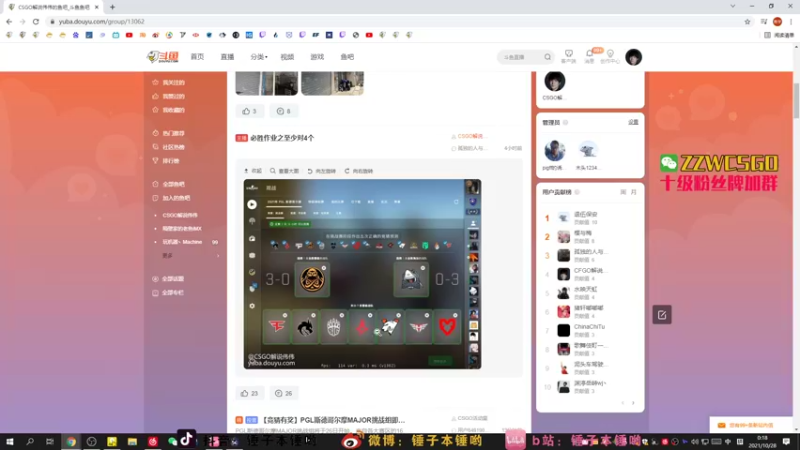Open the Windows notification center icon
The image size is (800, 450).
[x=786, y=442]
